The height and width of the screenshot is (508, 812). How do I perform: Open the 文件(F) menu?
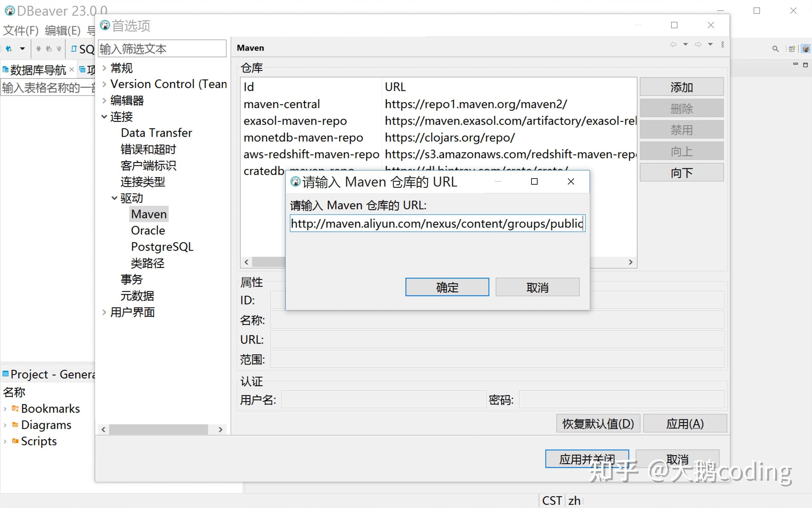pos(21,31)
